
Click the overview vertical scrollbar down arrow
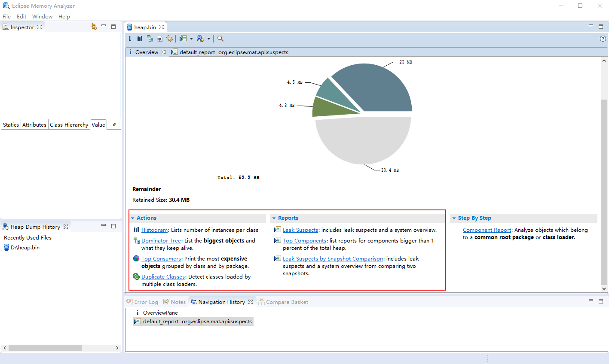[604, 289]
